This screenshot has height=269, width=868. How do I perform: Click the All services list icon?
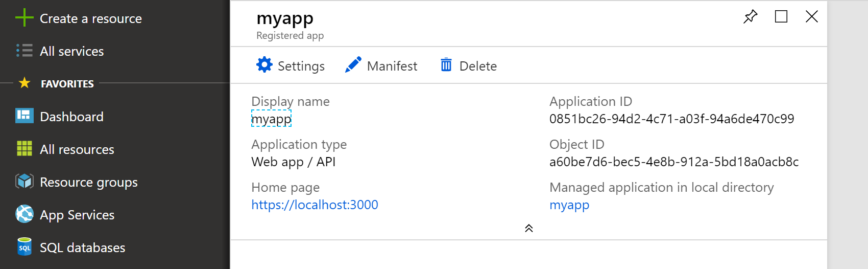(24, 51)
